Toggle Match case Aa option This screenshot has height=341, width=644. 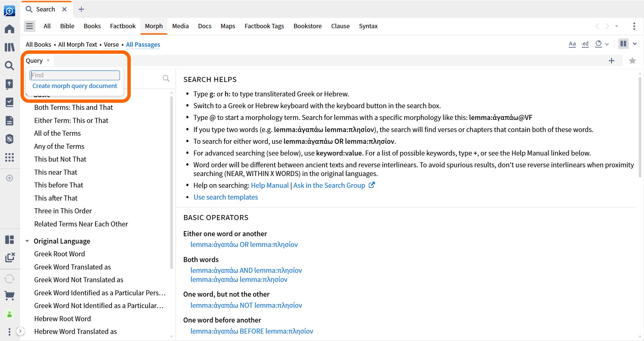(x=572, y=44)
